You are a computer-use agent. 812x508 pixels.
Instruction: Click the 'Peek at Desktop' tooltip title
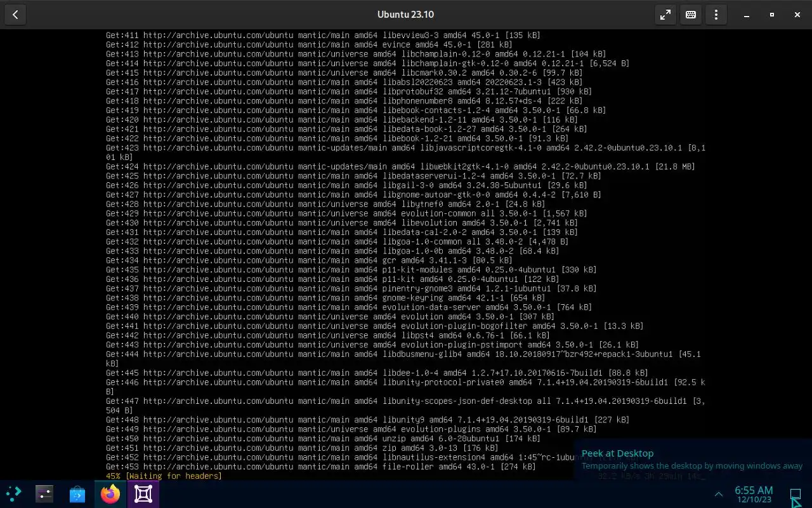pyautogui.click(x=617, y=453)
